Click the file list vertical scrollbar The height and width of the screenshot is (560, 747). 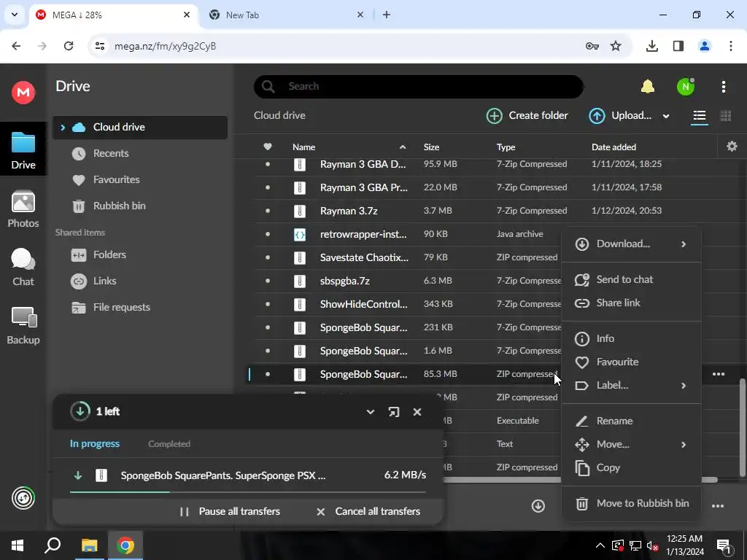pos(742,427)
